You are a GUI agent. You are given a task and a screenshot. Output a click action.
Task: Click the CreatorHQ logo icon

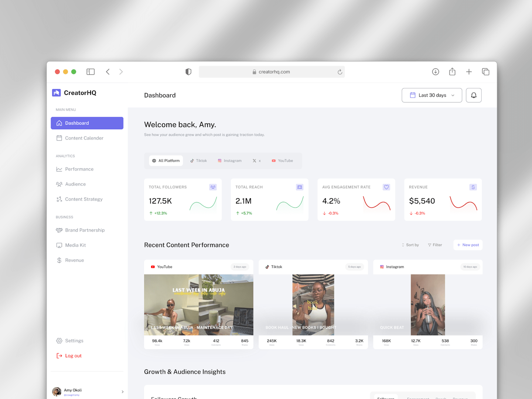pos(56,93)
